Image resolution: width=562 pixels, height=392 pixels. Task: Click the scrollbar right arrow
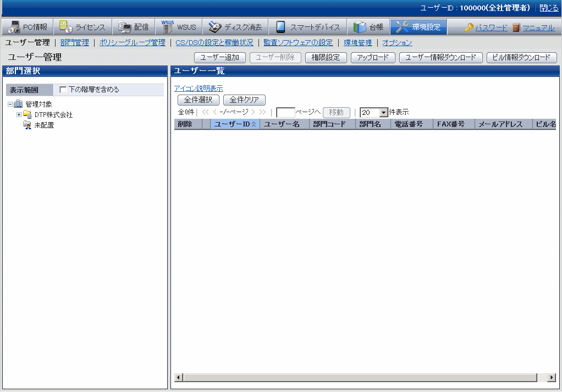[552, 377]
